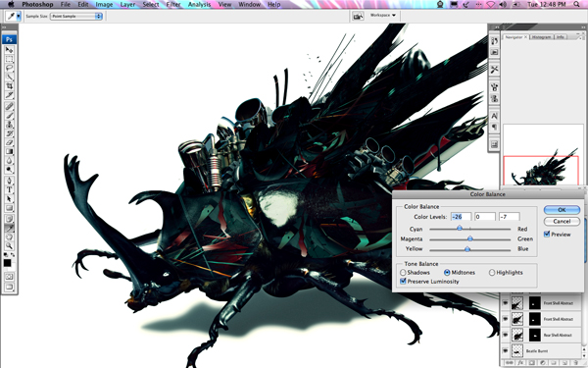This screenshot has width=588, height=368.
Task: Open the Analysis menu
Action: pos(199,5)
